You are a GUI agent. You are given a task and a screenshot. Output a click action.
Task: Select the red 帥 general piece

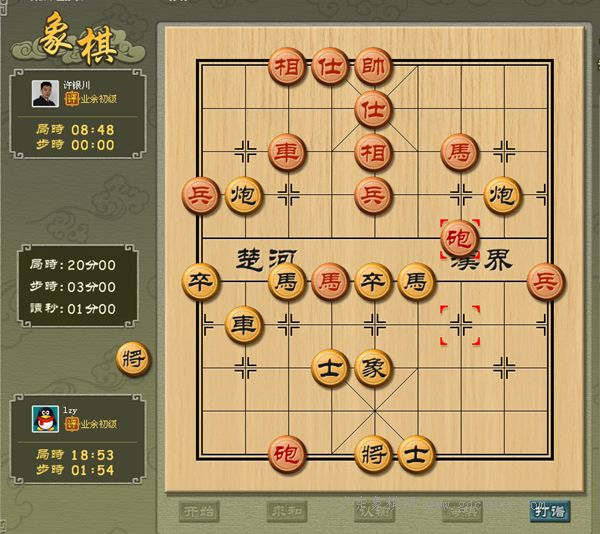[373, 66]
